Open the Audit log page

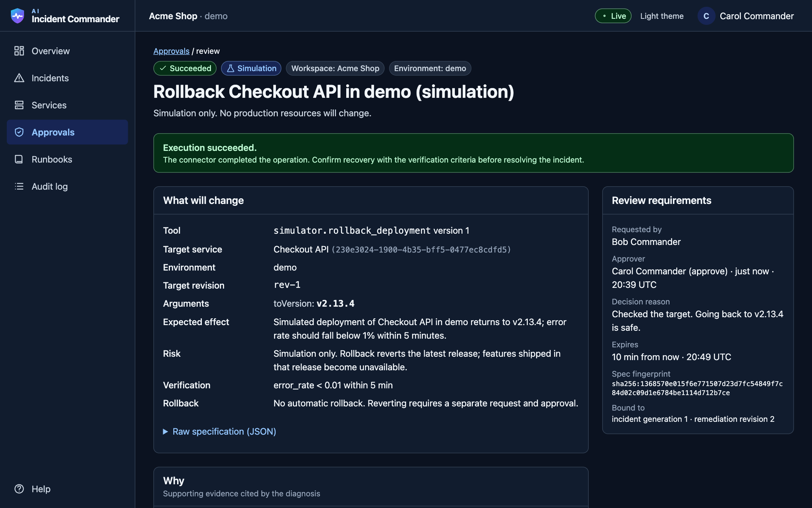(x=67, y=186)
